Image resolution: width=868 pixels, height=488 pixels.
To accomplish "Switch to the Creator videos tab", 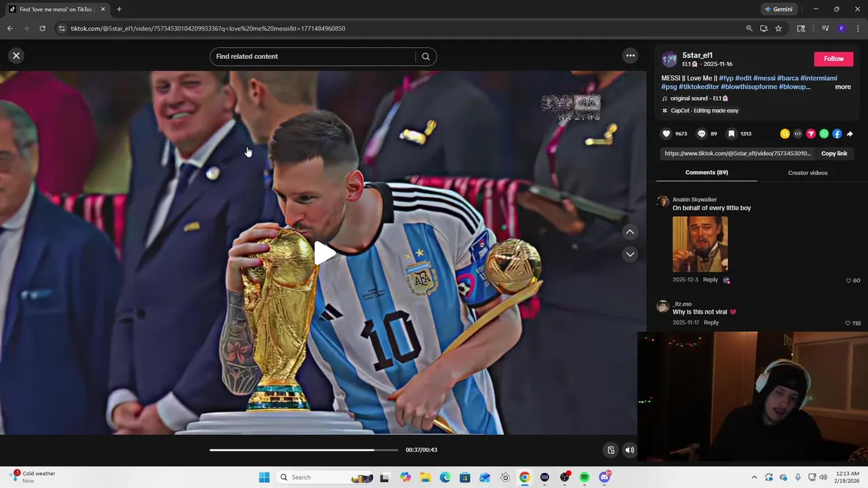I will (x=808, y=173).
